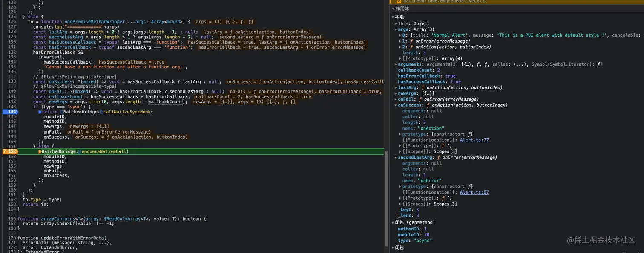The width and height of the screenshot is (644, 253).
Task: Select 'moduleID: 70' closure variable
Action: pyautogui.click(x=414, y=235)
